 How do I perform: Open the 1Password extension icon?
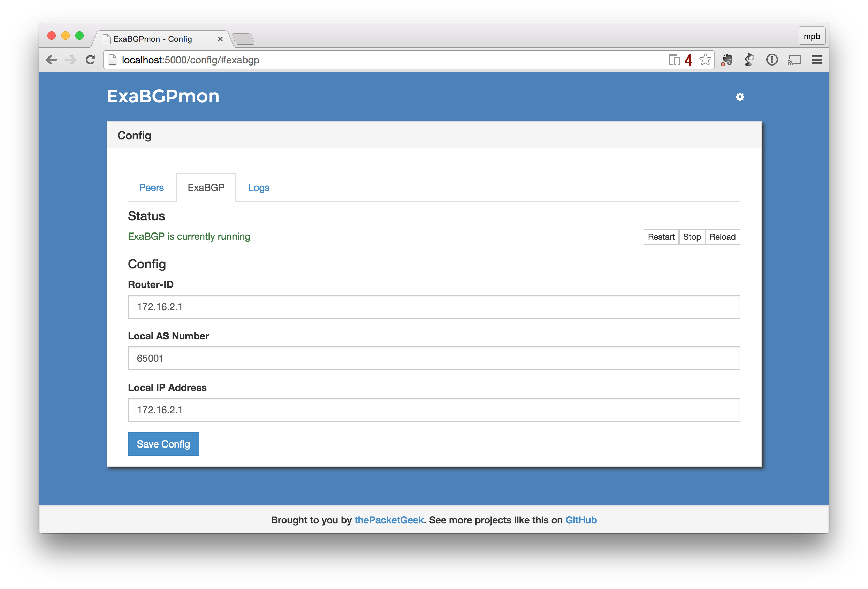(772, 60)
